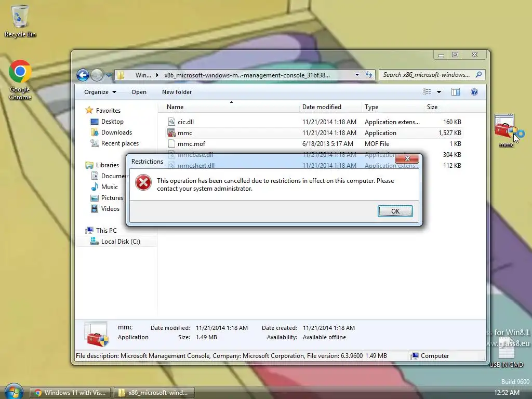Viewport: 532px width, 399px height.
Task: Open the Videos library
Action: [110, 209]
